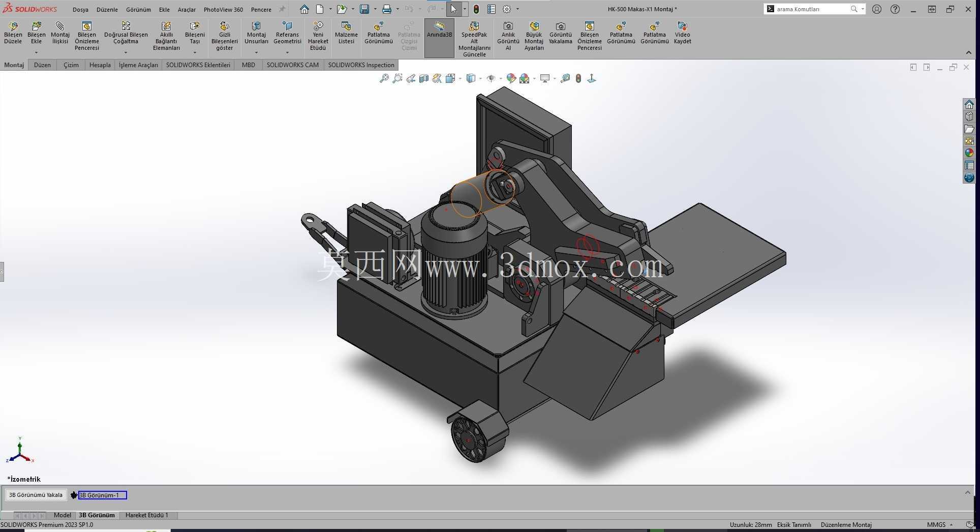Click 3B Görünümü Yakala button
This screenshot has height=532, width=980.
point(36,495)
